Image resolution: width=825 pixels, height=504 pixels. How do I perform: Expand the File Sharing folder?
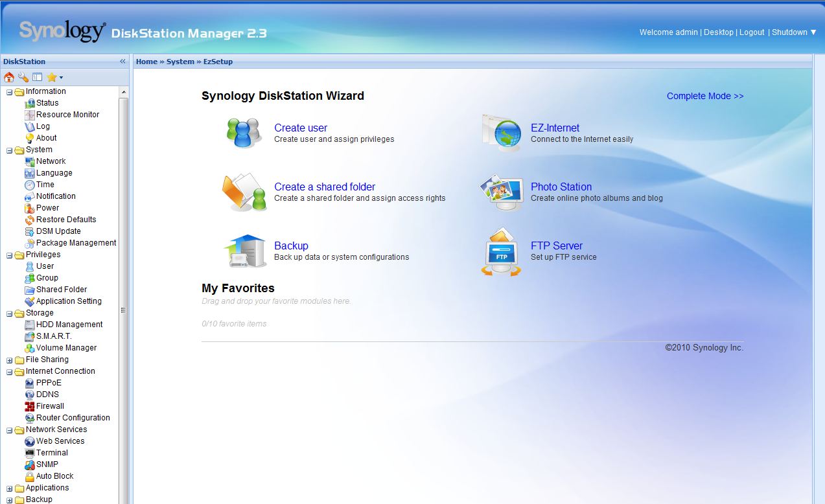coord(9,360)
